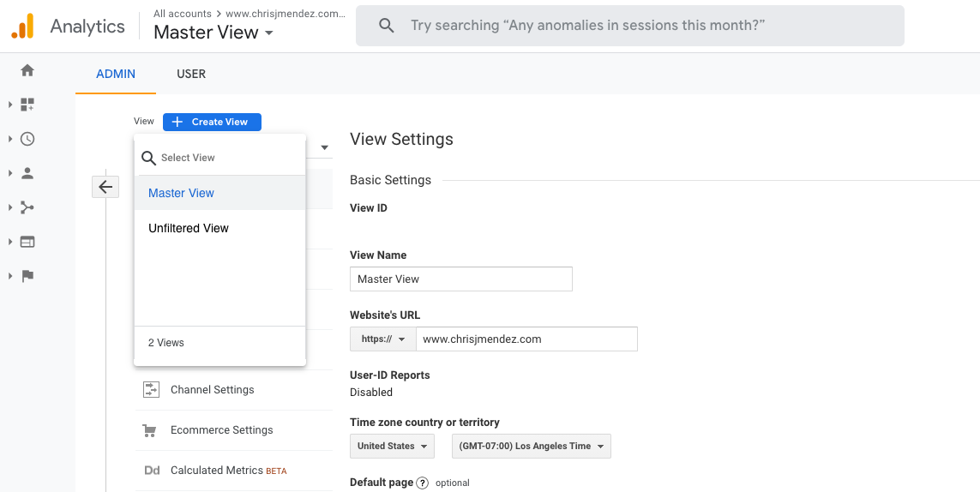Expand the Conversions sidebar section arrow
The height and width of the screenshot is (492, 980).
[x=10, y=276]
